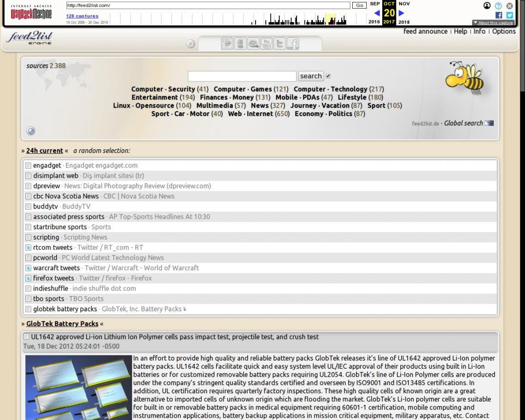Focus the feed search text field
The image size is (525, 420).
242,76
